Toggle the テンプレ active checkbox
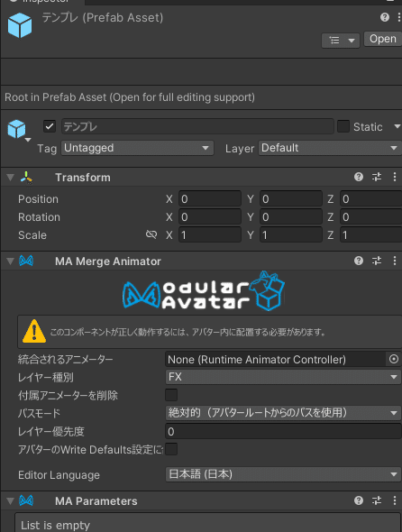 tap(50, 126)
